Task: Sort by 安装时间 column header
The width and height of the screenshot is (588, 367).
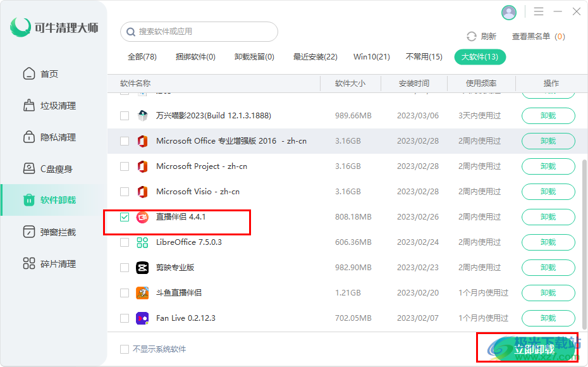Action: tap(414, 84)
